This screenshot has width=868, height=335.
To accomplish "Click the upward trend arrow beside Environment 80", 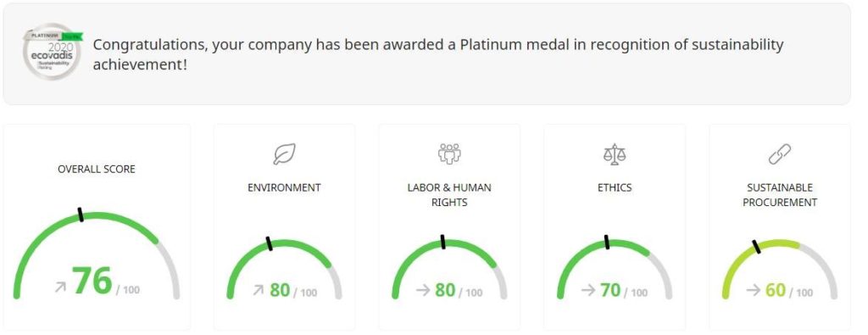I will 258,290.
